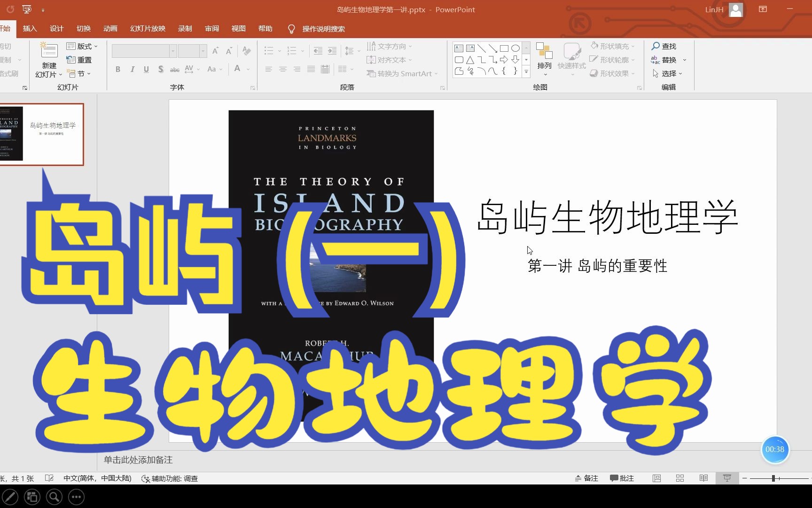Open the Section (节) dropdown

coord(78,73)
